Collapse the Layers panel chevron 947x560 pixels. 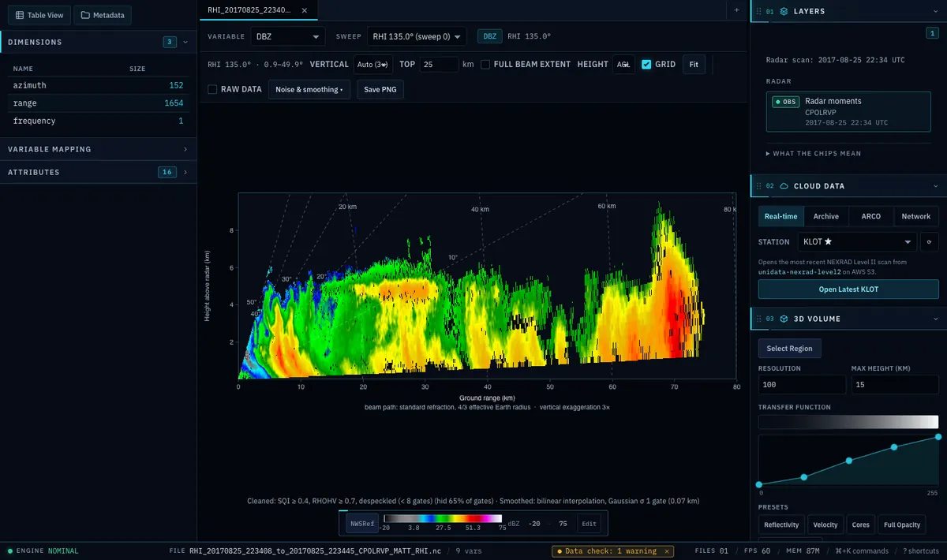(x=935, y=11)
